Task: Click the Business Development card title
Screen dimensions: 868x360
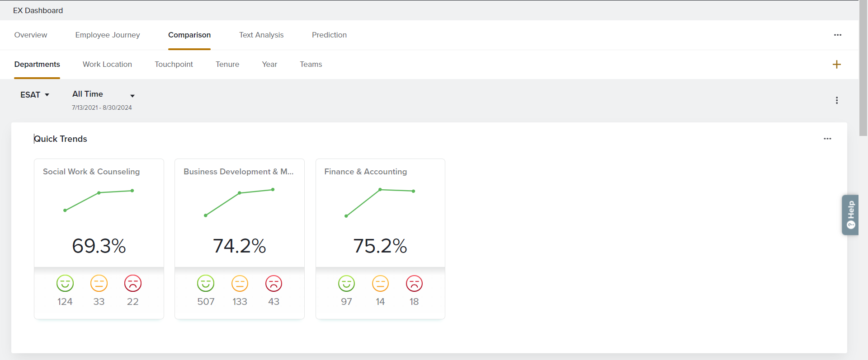Action: pos(238,172)
